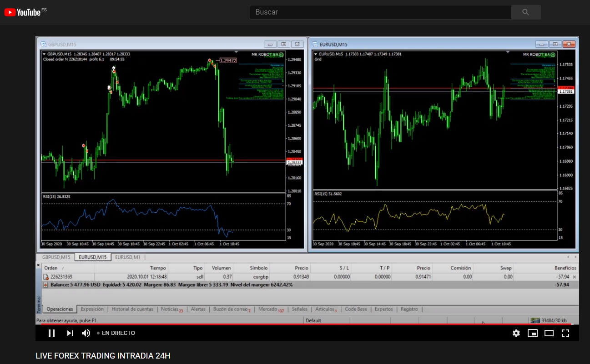Select GBPUSD,M15 chart tab
This screenshot has width=590, height=364.
[56, 257]
